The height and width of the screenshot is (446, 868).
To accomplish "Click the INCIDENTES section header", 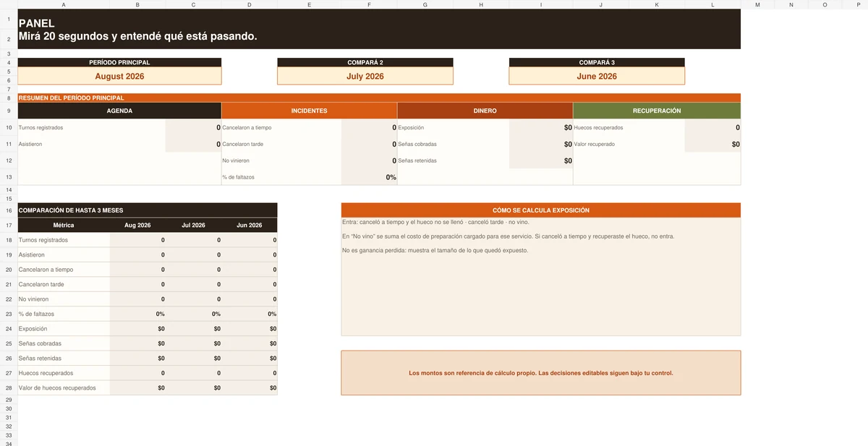I will click(x=309, y=111).
